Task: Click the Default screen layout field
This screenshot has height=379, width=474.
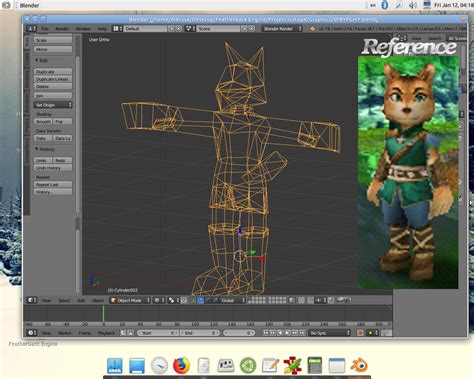Action: pyautogui.click(x=145, y=29)
